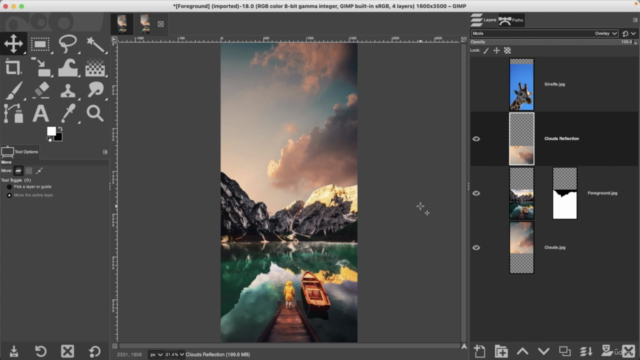Select the Crop tool
The height and width of the screenshot is (360, 640).
[x=13, y=67]
